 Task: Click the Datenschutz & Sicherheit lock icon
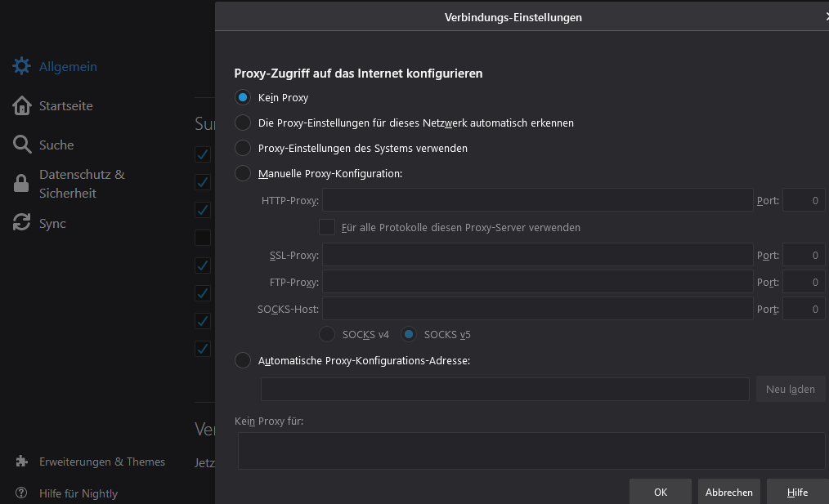22,184
